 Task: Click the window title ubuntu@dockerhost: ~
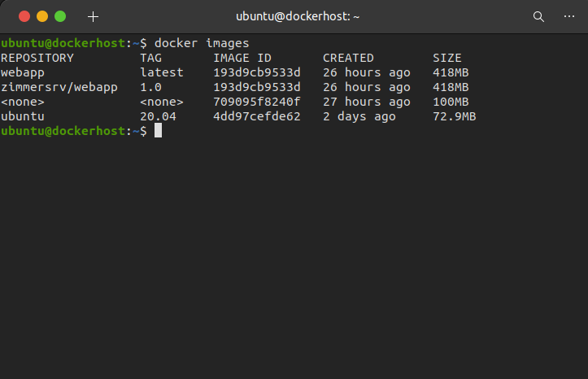[298, 16]
